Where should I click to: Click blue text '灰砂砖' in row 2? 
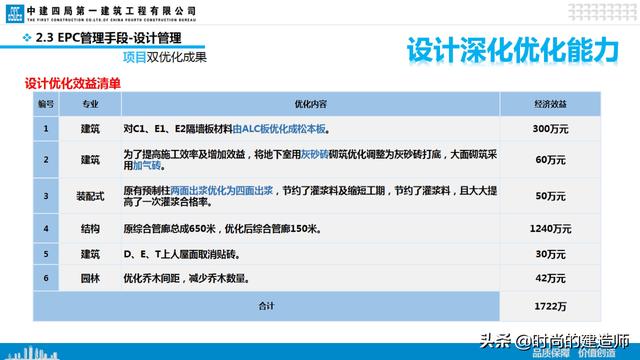click(x=315, y=154)
